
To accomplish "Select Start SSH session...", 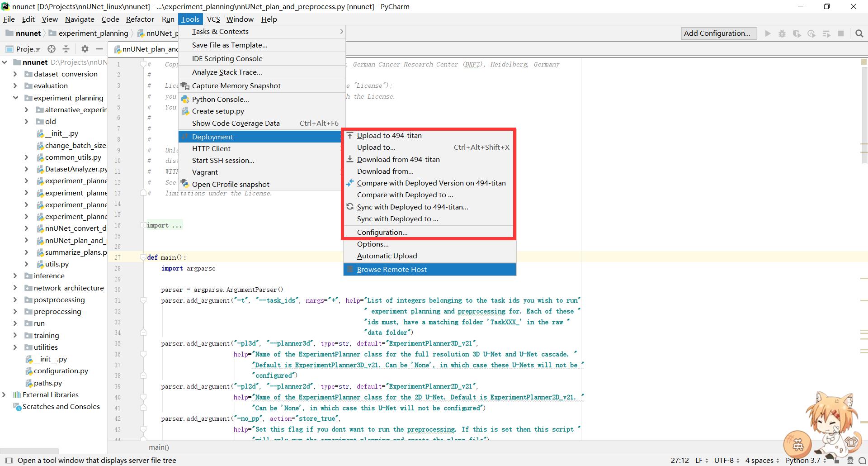I will click(x=262, y=160).
